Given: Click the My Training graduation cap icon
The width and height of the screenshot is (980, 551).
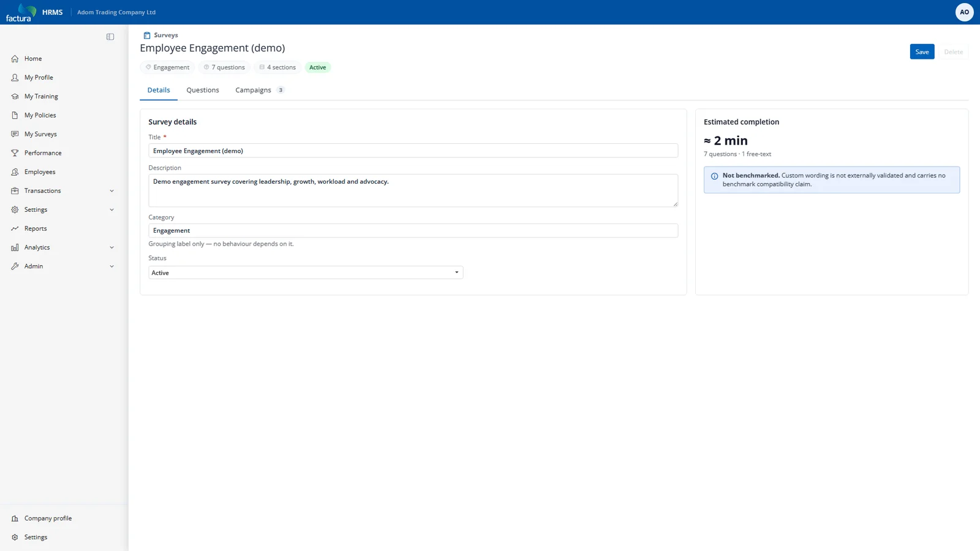Looking at the screenshot, I should (x=15, y=97).
